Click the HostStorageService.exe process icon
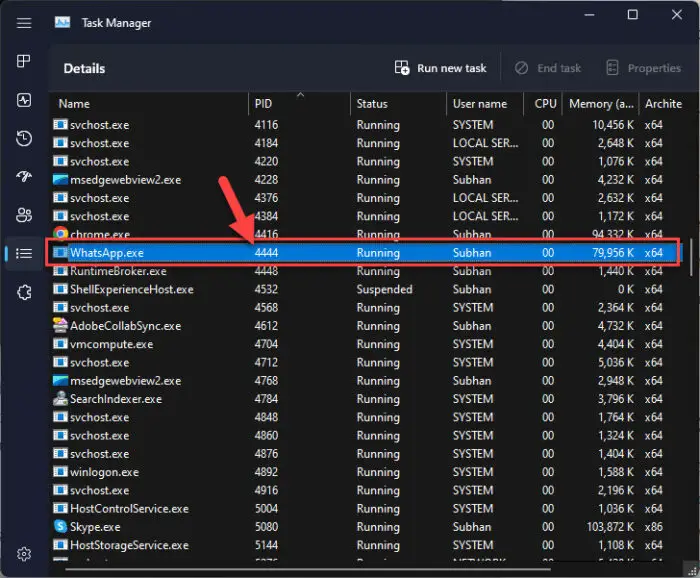Image resolution: width=700 pixels, height=578 pixels. [x=60, y=545]
